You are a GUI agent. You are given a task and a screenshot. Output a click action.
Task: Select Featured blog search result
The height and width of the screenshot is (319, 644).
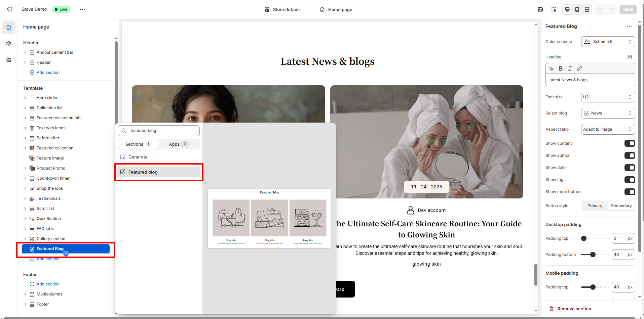[x=159, y=172]
